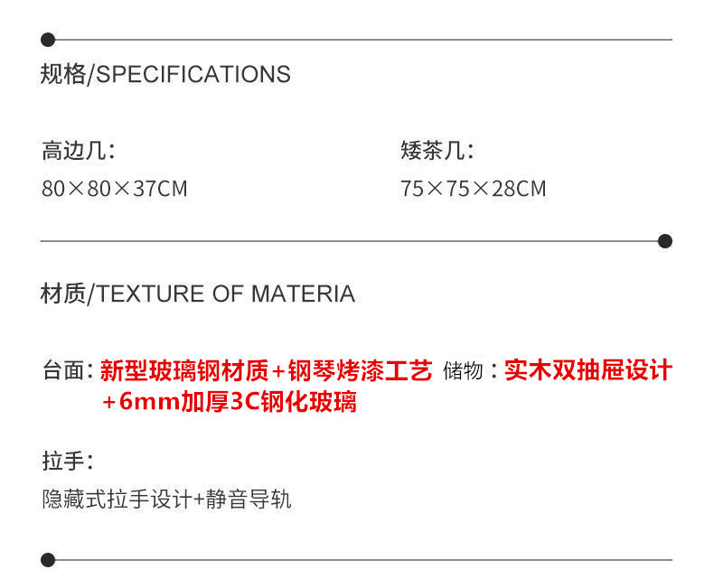This screenshot has width=714, height=588.
Task: Click red text +6mm加厚3C钢化玻璃
Action: click(229, 402)
